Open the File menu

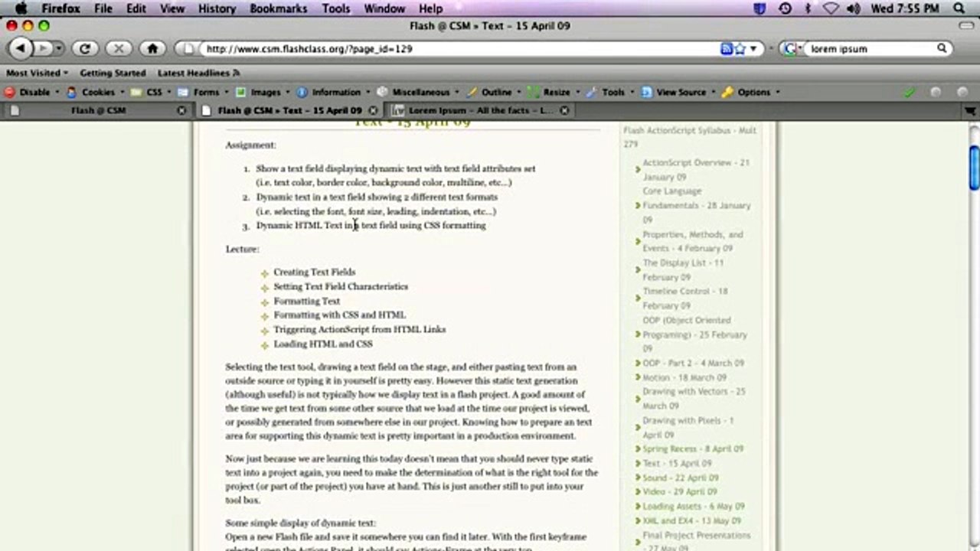tap(103, 8)
